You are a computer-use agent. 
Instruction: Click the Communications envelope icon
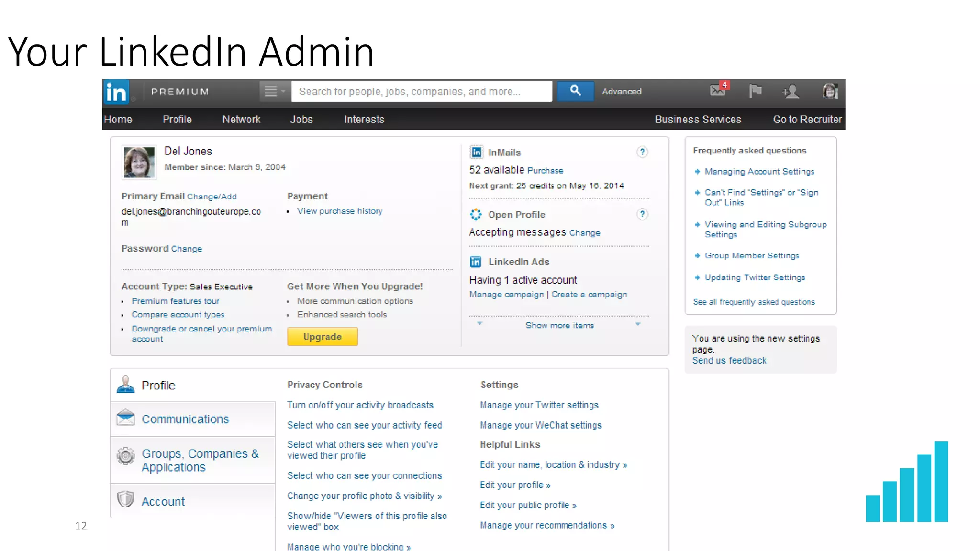126,417
